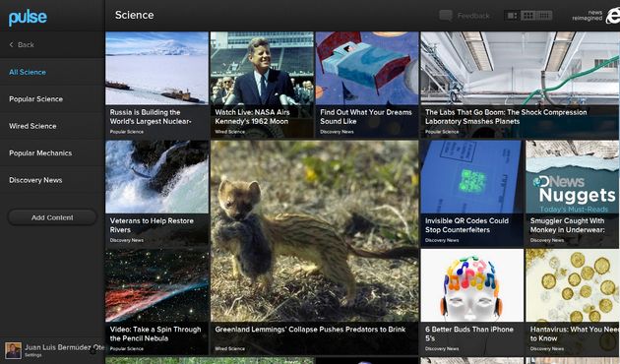Open Greenland Lemmings' Collapse featured article
The image size is (620, 364).
(x=314, y=247)
